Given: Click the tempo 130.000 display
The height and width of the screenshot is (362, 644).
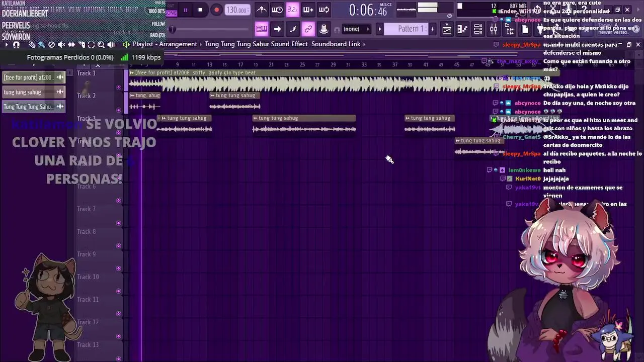Looking at the screenshot, I should (237, 10).
